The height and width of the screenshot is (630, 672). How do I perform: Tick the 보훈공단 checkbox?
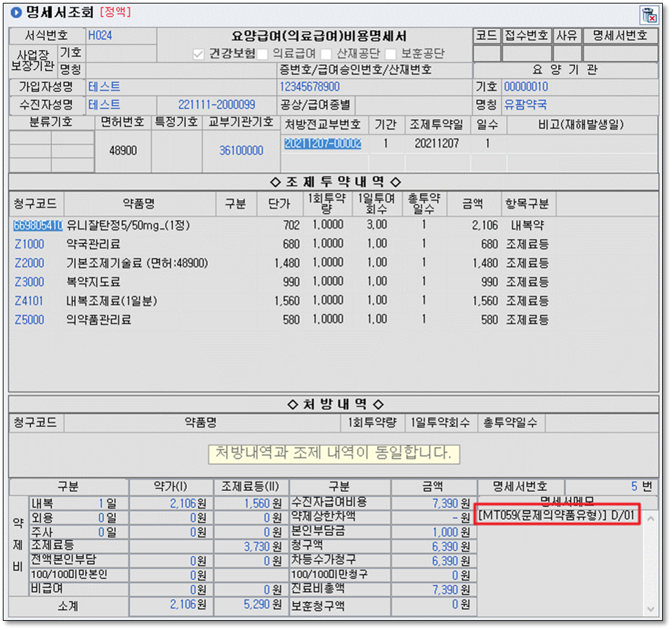click(390, 54)
